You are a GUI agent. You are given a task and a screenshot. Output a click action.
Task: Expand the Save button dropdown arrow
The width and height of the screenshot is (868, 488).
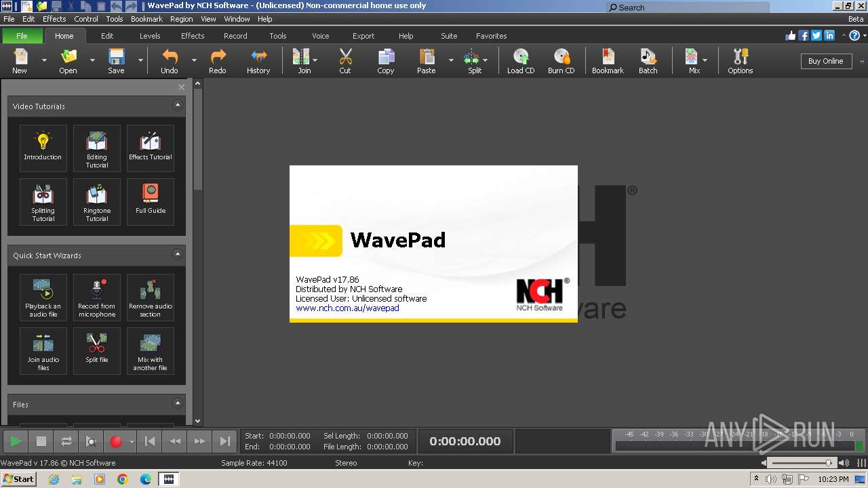(x=140, y=60)
